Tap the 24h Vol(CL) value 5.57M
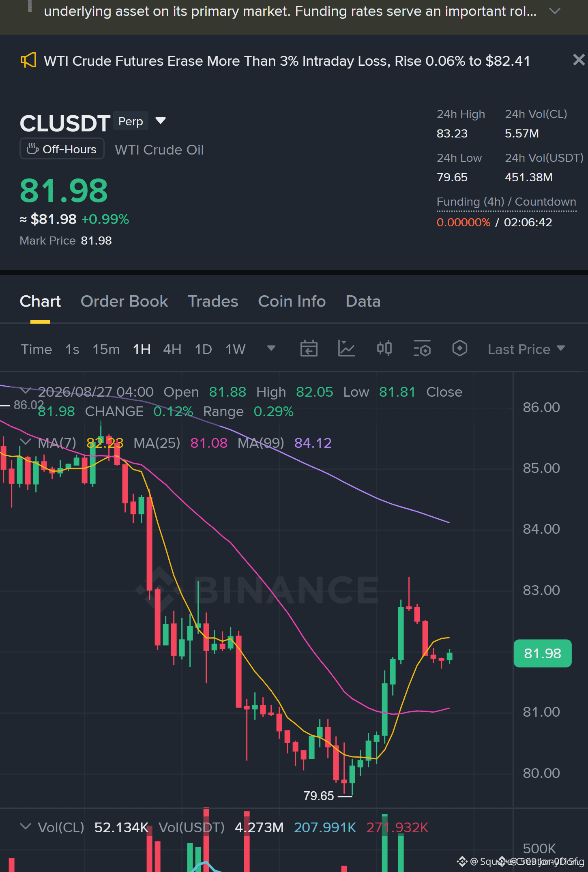Viewport: 588px width, 872px height. tap(522, 133)
